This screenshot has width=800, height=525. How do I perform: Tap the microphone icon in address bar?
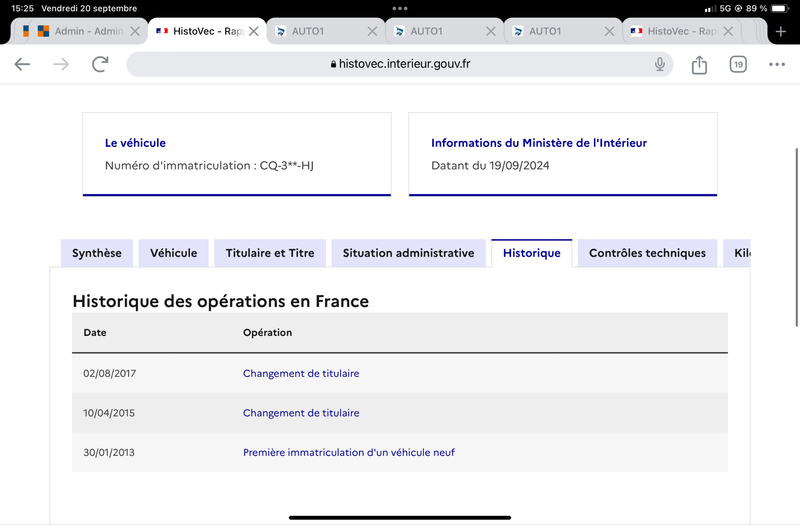(660, 64)
